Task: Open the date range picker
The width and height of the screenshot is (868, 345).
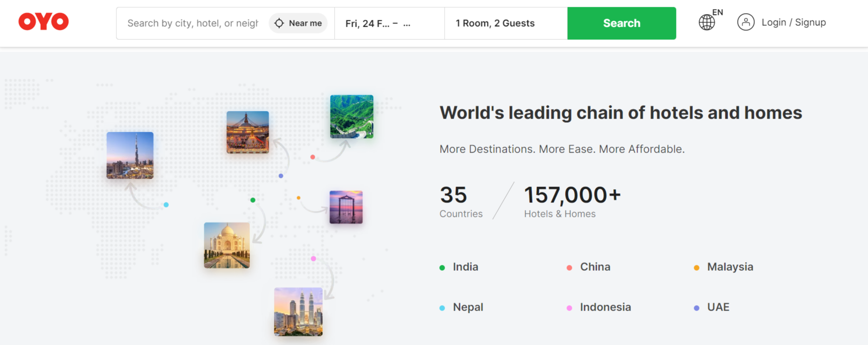Action: click(x=389, y=23)
